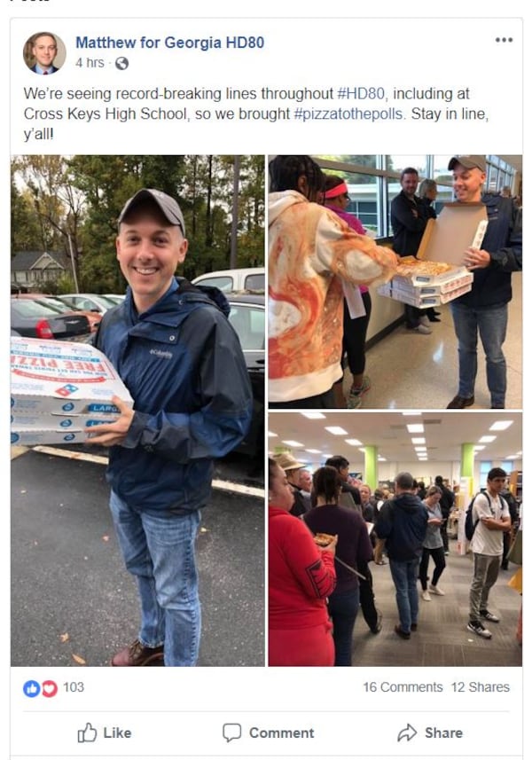Click the blue thumbs-up reaction icon
Image resolution: width=532 pixels, height=760 pixels.
click(x=32, y=688)
